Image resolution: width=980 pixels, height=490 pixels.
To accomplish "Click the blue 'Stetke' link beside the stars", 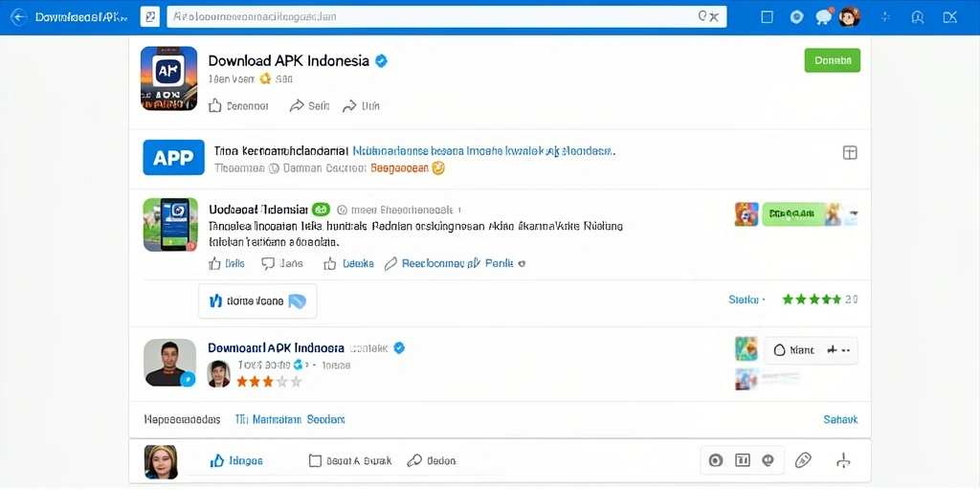I will tap(744, 300).
